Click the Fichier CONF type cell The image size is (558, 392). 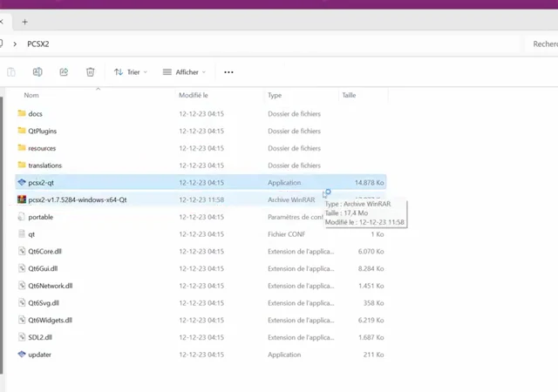(286, 234)
